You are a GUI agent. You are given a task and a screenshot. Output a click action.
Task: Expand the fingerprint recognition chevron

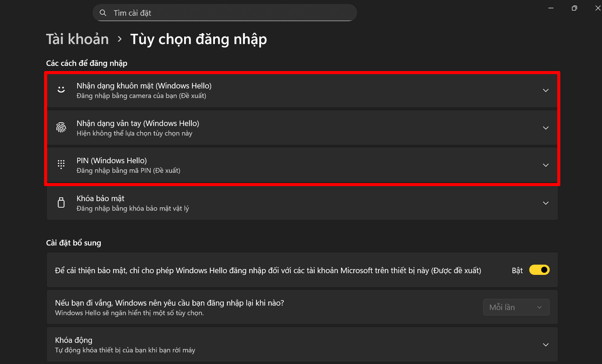tap(546, 128)
